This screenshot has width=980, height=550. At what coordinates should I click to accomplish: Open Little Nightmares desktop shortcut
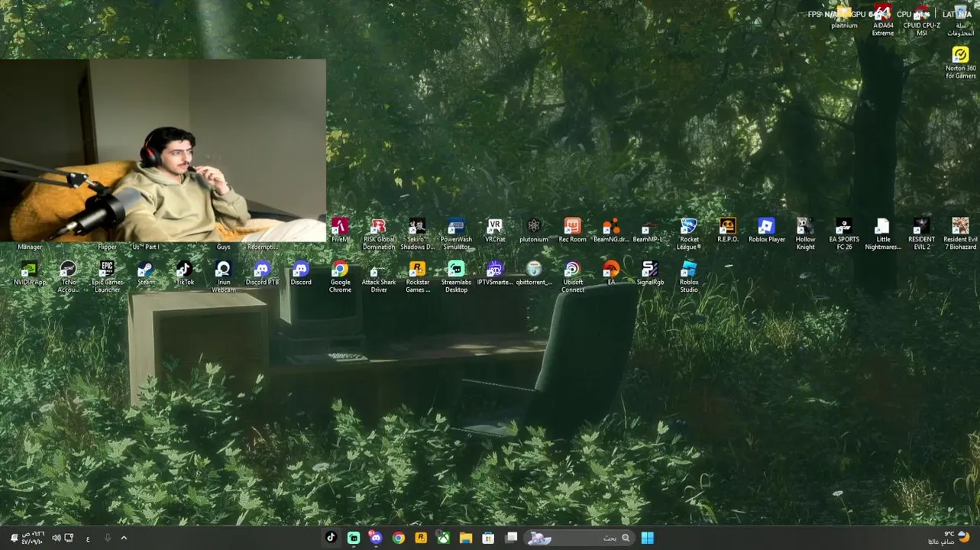[x=883, y=226]
